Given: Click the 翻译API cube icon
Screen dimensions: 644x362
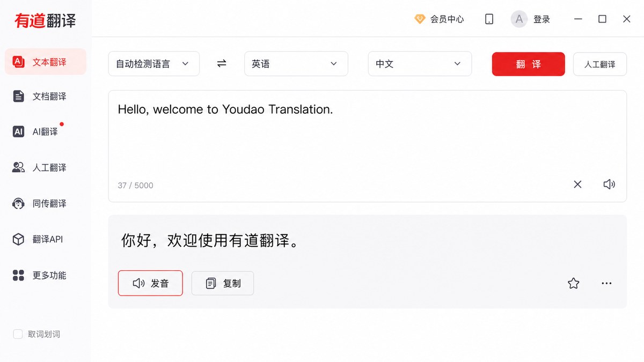Looking at the screenshot, I should point(19,239).
